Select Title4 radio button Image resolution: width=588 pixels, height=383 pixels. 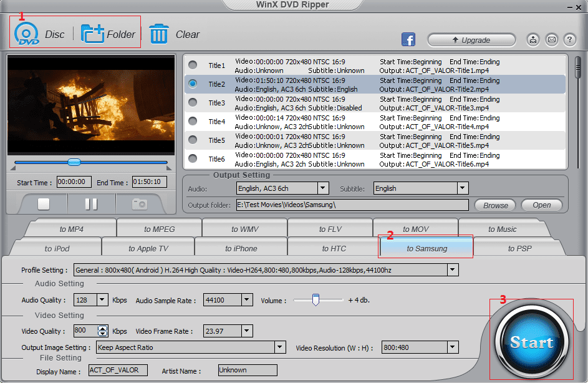193,121
